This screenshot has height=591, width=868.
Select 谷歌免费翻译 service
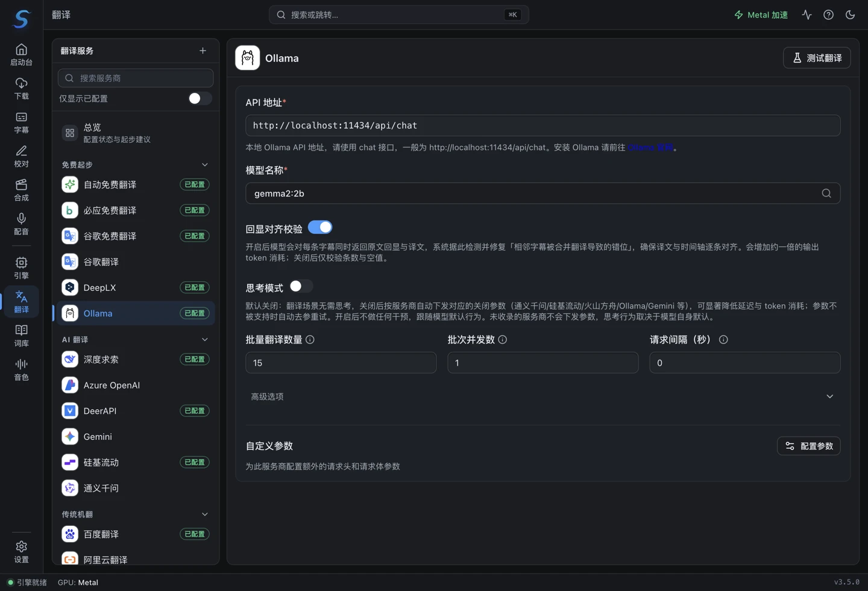click(136, 236)
